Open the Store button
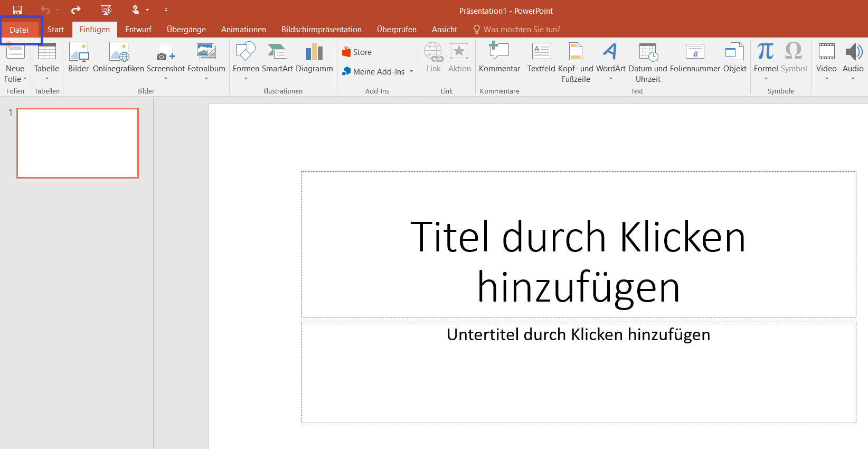Image resolution: width=868 pixels, height=449 pixels. point(357,52)
